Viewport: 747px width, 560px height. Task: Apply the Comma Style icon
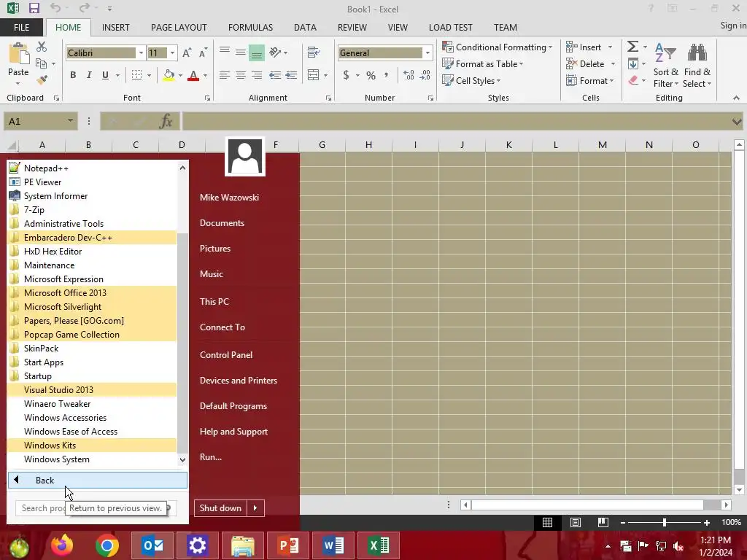(387, 74)
